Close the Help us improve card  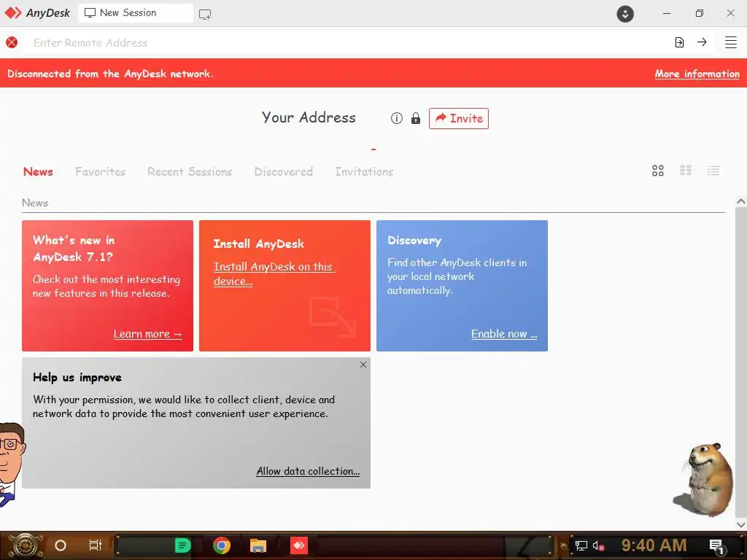[363, 365]
